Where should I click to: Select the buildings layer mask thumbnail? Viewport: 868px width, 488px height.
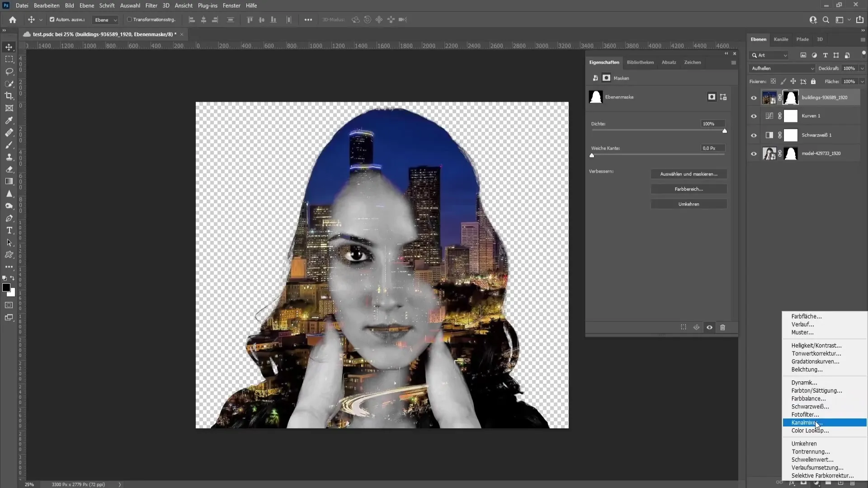coord(791,98)
